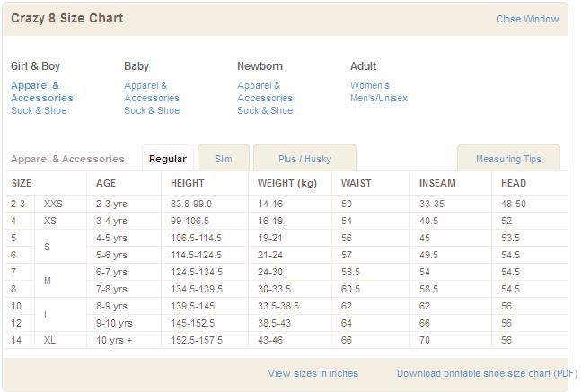Open Newborn Apparel & Accessories chart

(264, 91)
